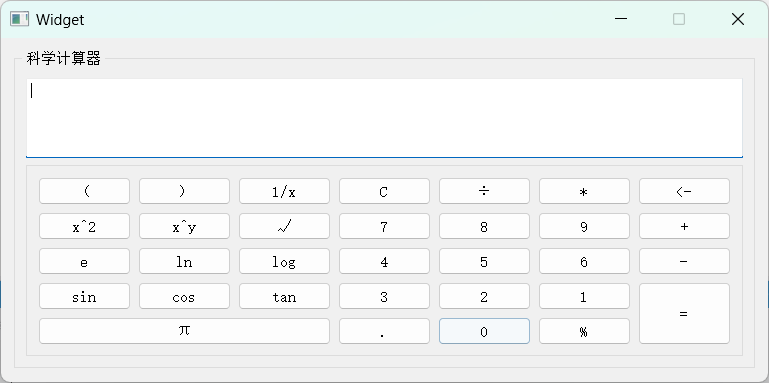Click the ln natural log button
769x383 pixels.
[184, 261]
